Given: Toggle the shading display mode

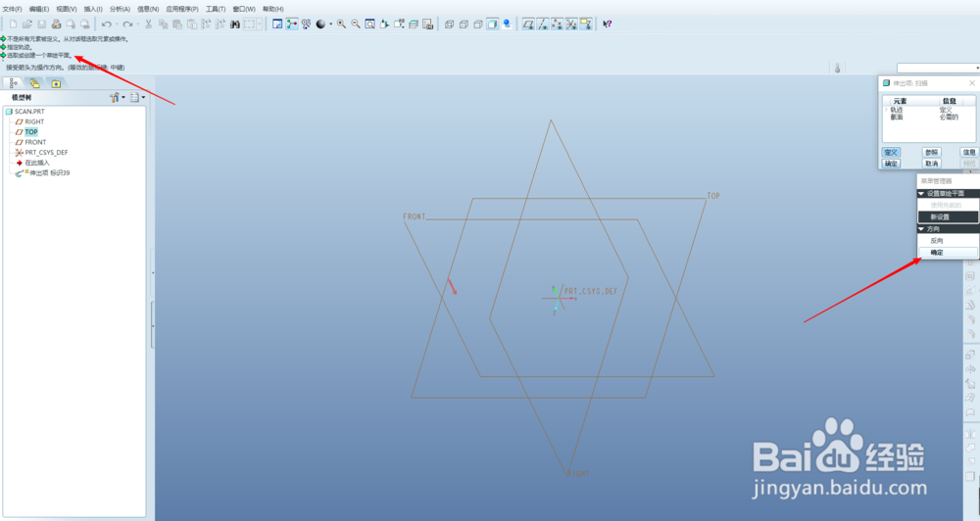Looking at the screenshot, I should click(493, 24).
